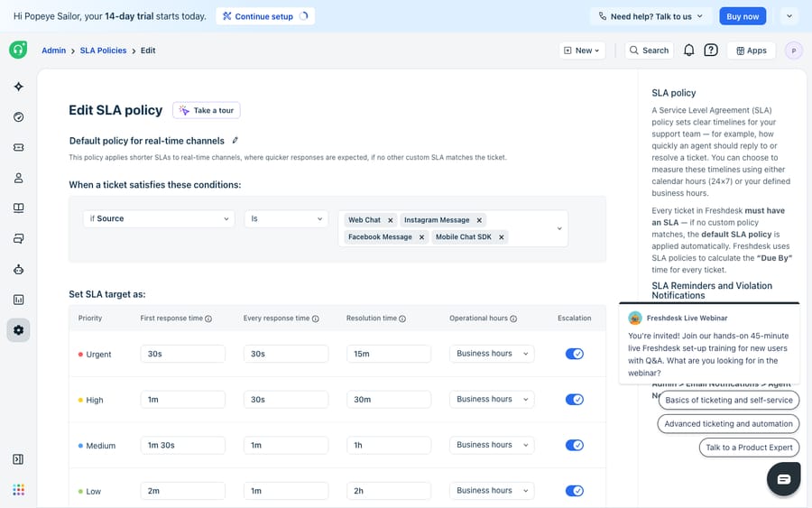
Task: Open the notifications bell icon
Action: pyautogui.click(x=688, y=51)
